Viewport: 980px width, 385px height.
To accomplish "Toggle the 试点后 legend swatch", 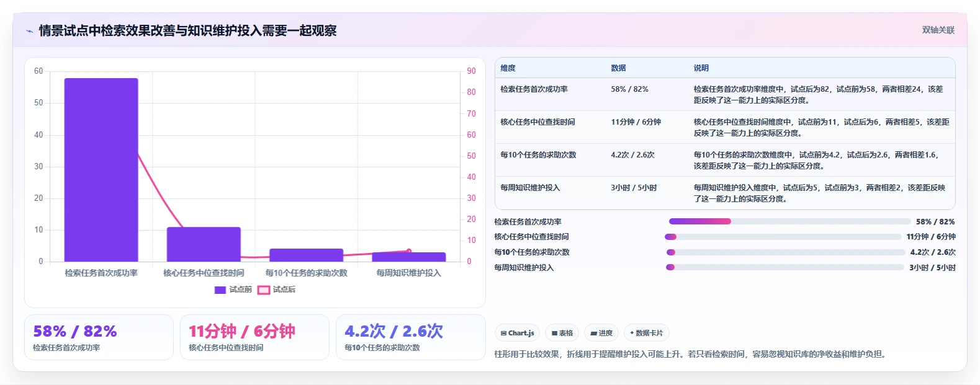I will point(264,290).
